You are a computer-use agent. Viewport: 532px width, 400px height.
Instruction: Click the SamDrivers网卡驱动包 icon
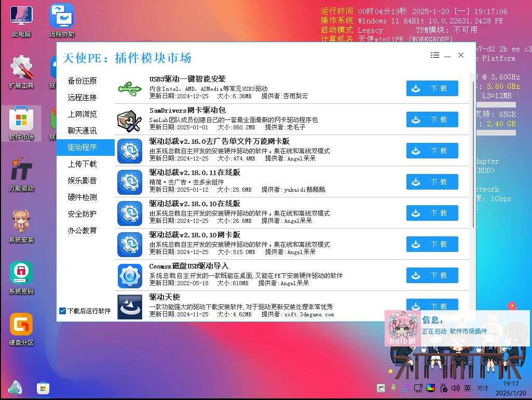tap(130, 120)
